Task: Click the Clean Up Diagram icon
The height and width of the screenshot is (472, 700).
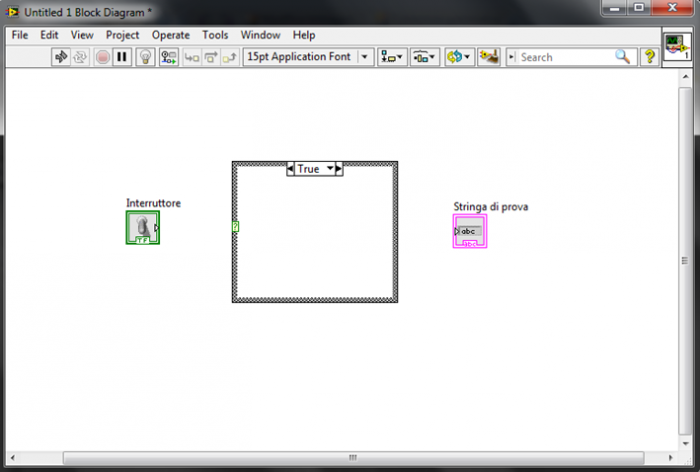Action: [x=489, y=57]
